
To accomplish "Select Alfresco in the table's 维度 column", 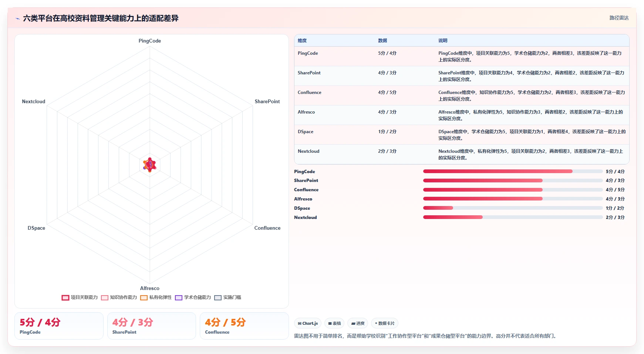I will click(306, 112).
